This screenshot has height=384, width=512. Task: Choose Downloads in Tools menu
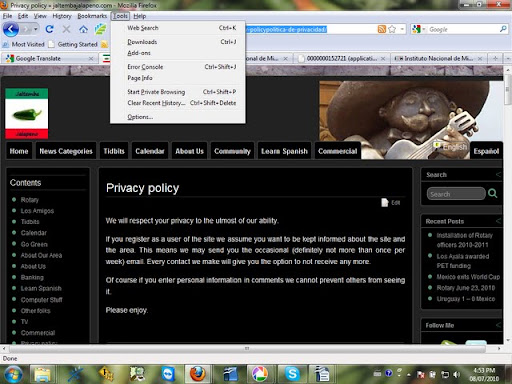(x=178, y=42)
